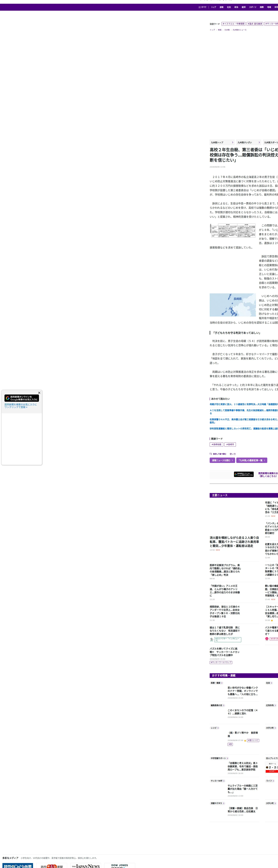Select スポーツ in the navigation bar
278x868 pixels.
pos(253,7)
